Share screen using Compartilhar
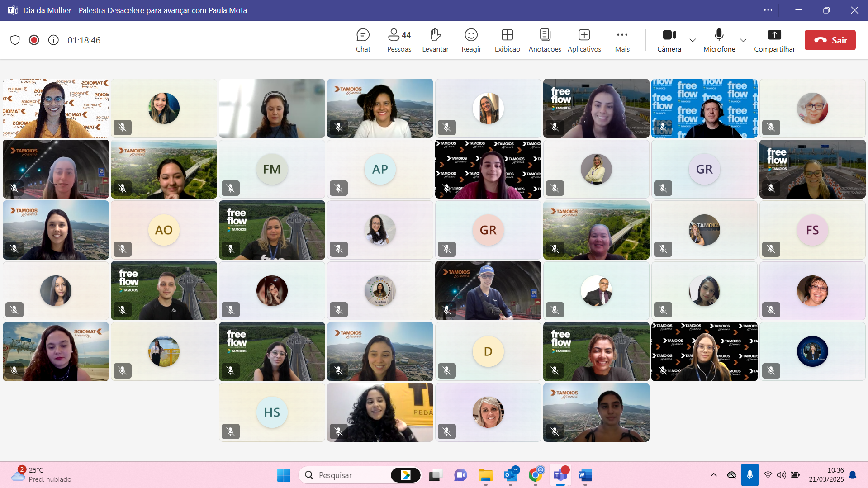This screenshot has height=488, width=868. [774, 40]
